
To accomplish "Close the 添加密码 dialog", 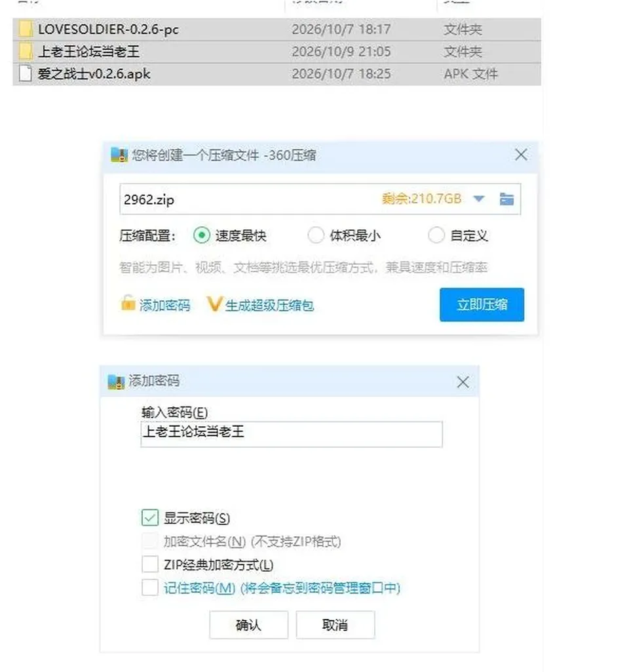I will pos(463,382).
